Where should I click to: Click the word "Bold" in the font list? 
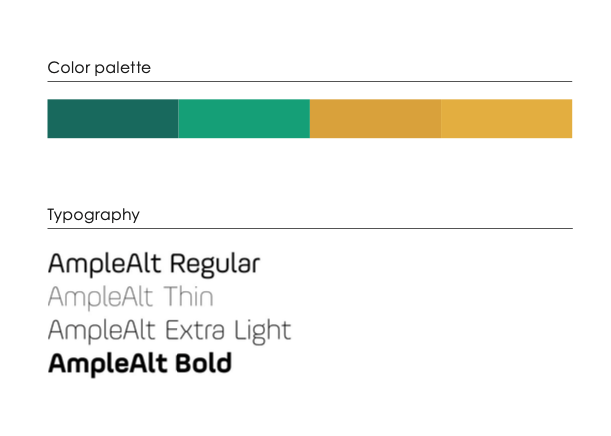(203, 363)
